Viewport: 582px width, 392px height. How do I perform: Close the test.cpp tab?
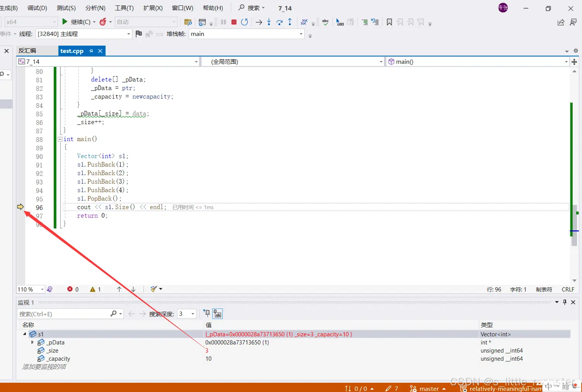pos(100,51)
